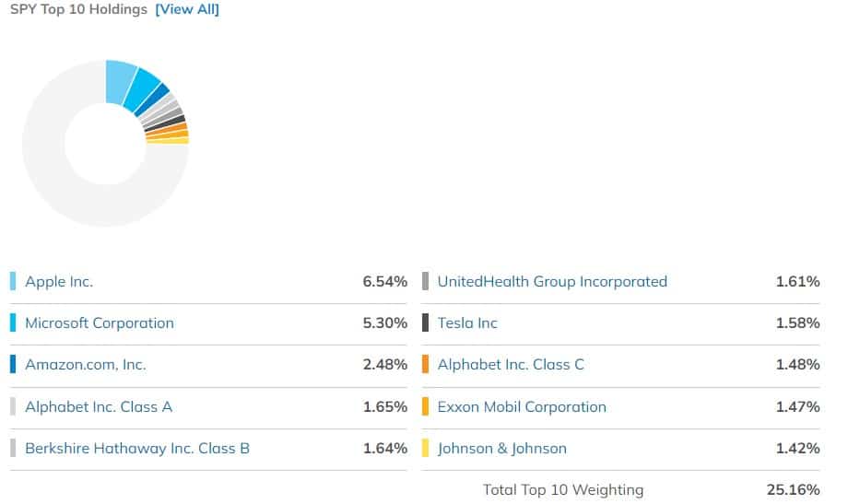Click Apple's light blue legend swatch
The width and height of the screenshot is (848, 504).
pyautogui.click(x=13, y=281)
